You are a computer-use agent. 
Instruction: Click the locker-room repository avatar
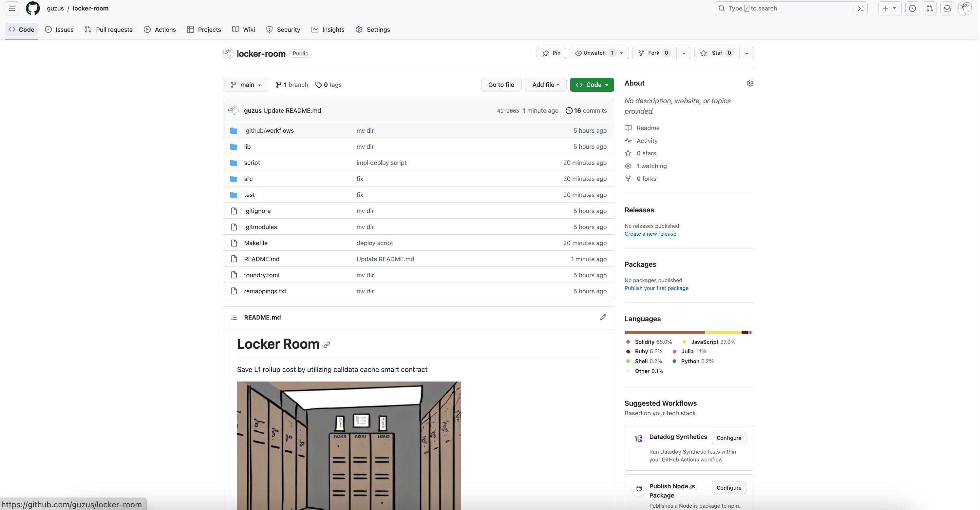228,53
